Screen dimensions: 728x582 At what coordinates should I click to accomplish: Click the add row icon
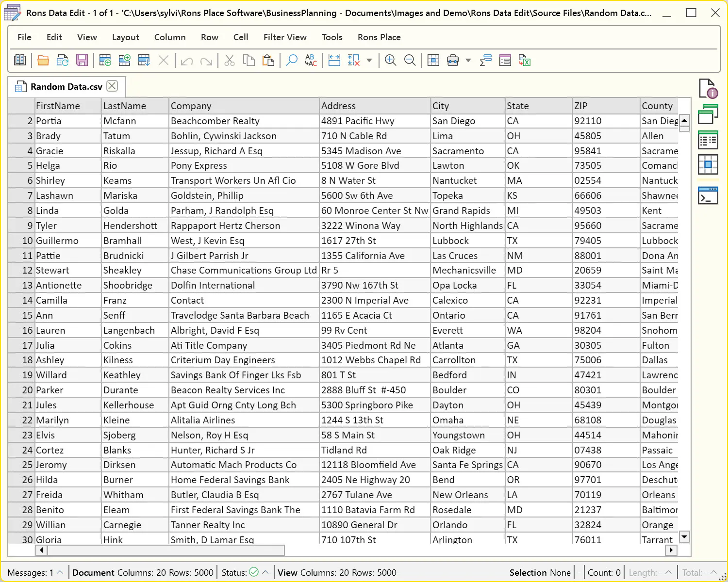click(105, 60)
